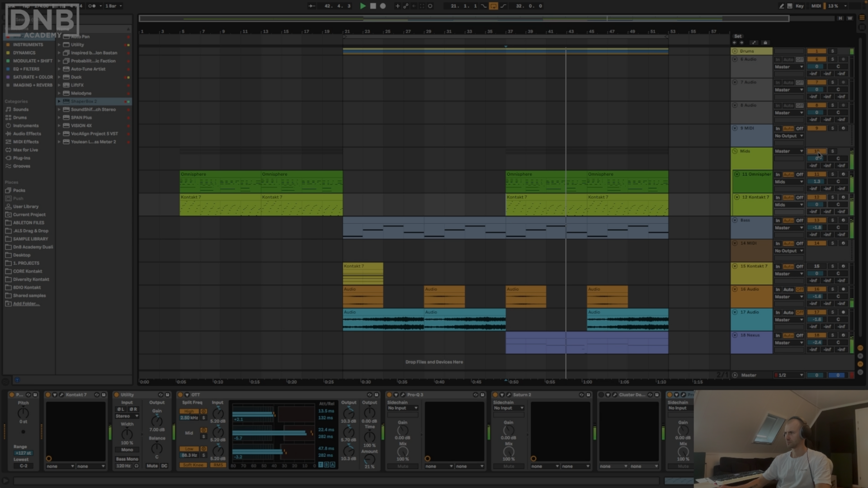The height and width of the screenshot is (488, 868).
Task: Fold the Drums group track
Action: point(735,51)
